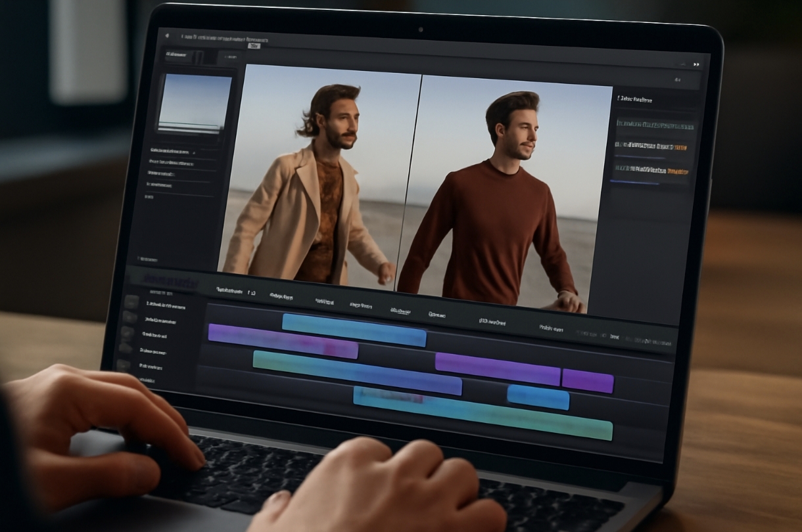Viewport: 802px width, 532px height.
Task: Click the back arrow in the top-left corner
Action: [168, 35]
